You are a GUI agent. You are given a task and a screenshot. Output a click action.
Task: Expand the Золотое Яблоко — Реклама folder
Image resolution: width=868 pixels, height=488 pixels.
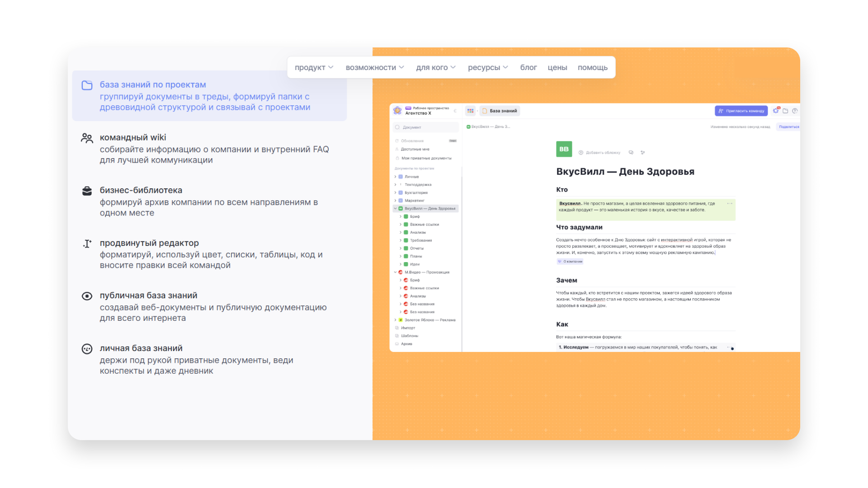395,320
